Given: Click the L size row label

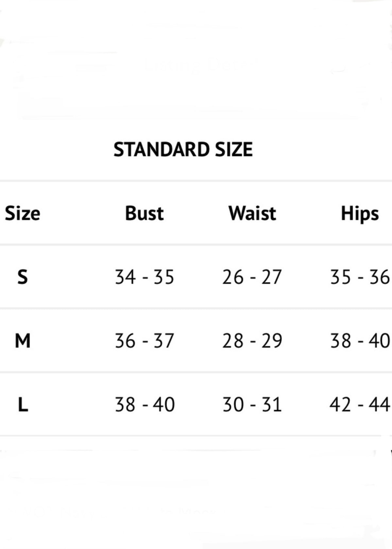Looking at the screenshot, I should (x=23, y=405).
